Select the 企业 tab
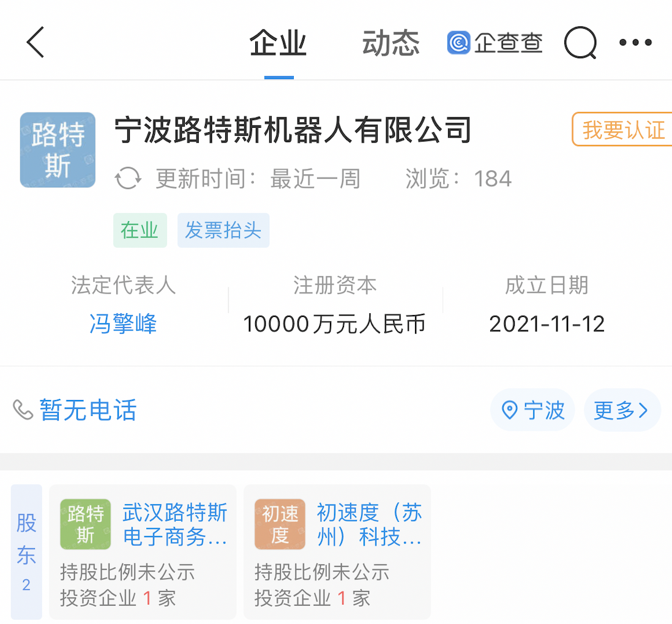This screenshot has height=624, width=672. click(x=278, y=43)
